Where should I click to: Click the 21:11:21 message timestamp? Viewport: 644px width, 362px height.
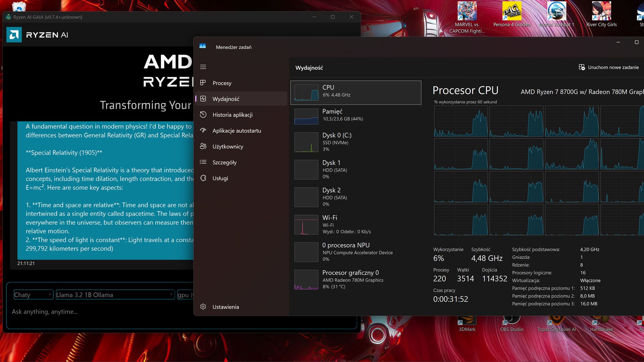point(26,263)
